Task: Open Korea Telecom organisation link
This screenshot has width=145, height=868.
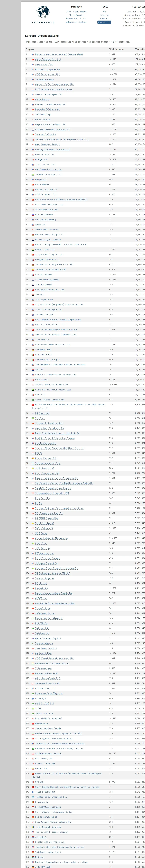Action: click(x=43, y=120)
